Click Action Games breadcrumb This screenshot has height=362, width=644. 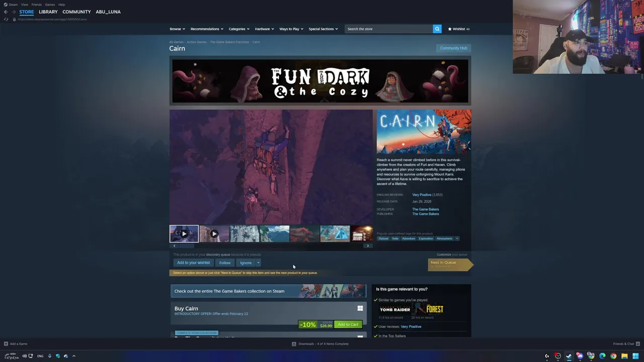pos(197,42)
